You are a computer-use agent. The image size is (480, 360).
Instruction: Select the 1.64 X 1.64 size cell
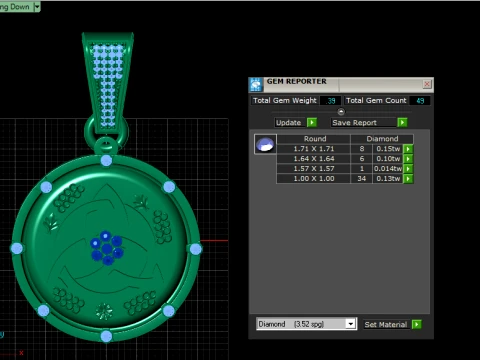coord(314,159)
